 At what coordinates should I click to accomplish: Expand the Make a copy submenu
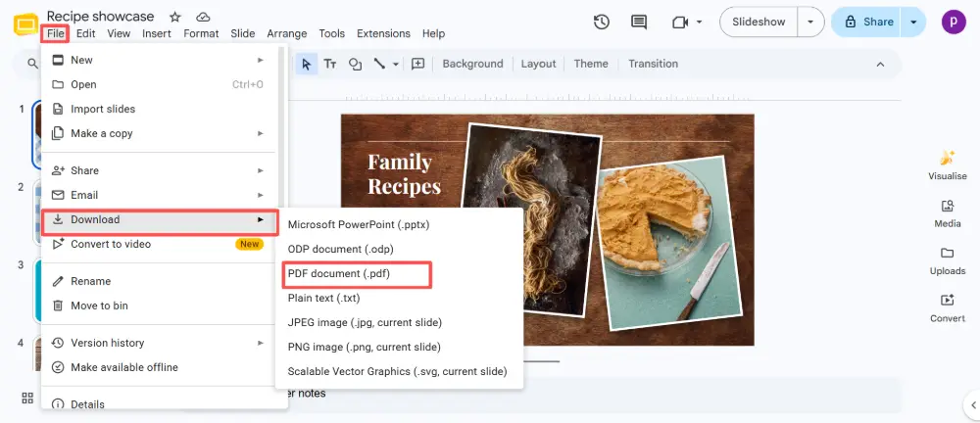point(261,133)
